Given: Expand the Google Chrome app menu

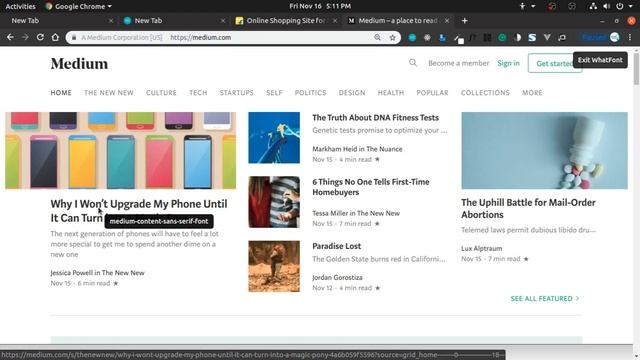Looking at the screenshot, I should pos(78,6).
